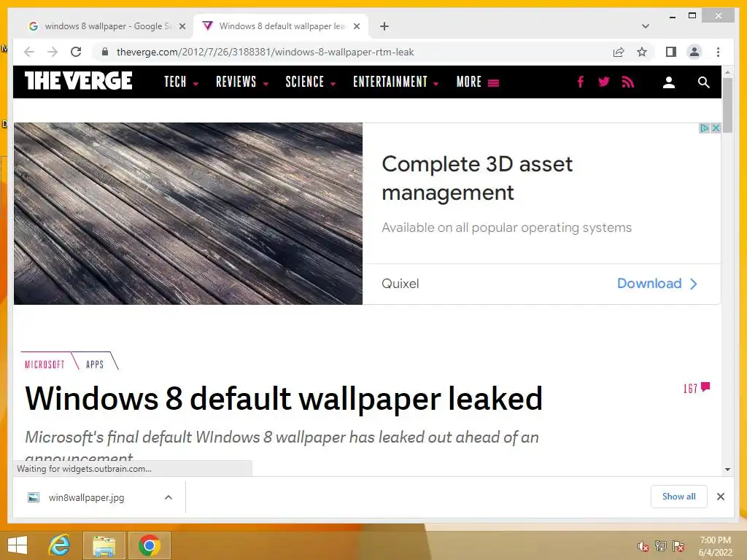Click the scrollbar up arrow
747x560 pixels.
click(727, 72)
